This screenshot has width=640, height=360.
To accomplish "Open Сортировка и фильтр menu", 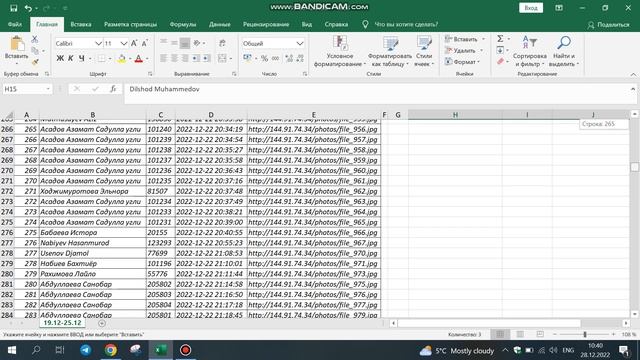I will pyautogui.click(x=529, y=51).
